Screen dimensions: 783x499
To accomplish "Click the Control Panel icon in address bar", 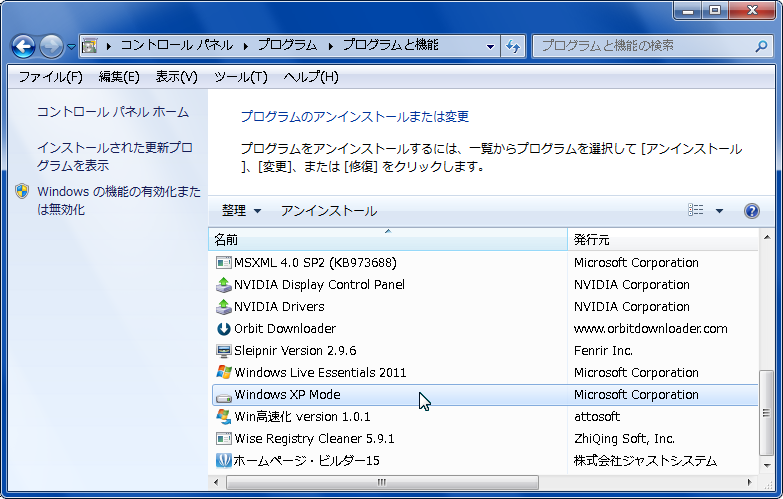I will point(89,46).
